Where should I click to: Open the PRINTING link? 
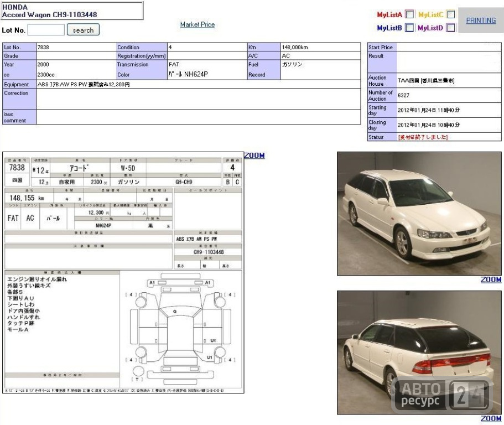[x=481, y=20]
